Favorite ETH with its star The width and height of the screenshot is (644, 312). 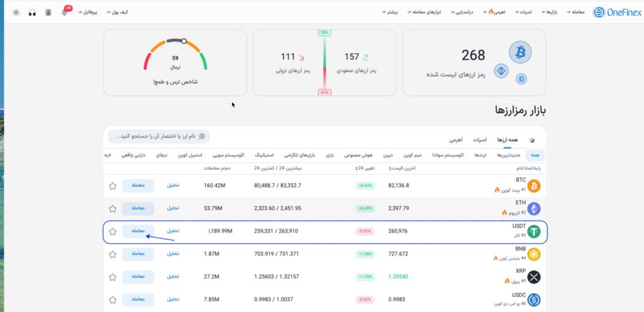(113, 209)
